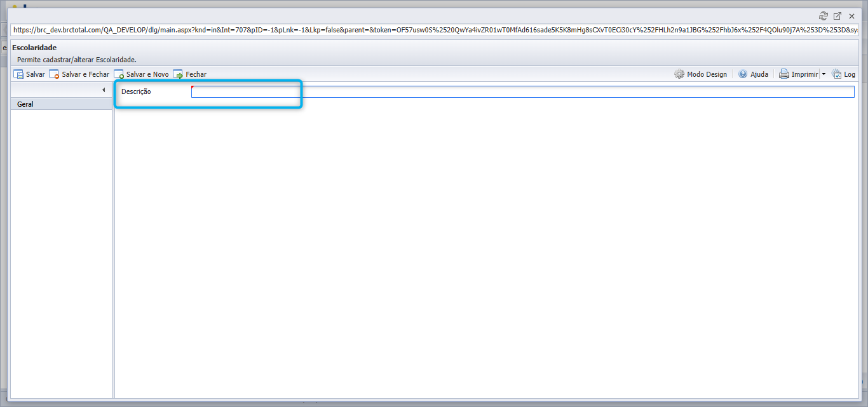The image size is (868, 407).
Task: Open dialog in new window icon
Action: (x=837, y=16)
